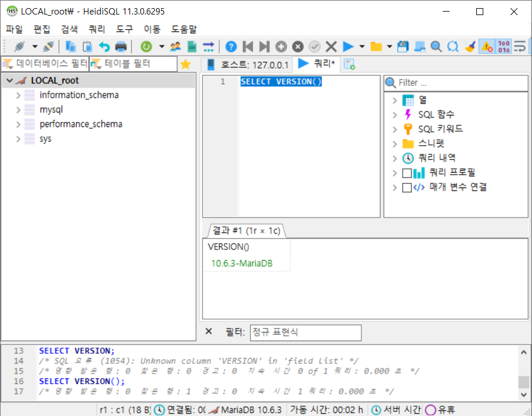Expand the mysql database node
This screenshot has height=416, width=532.
(19, 110)
